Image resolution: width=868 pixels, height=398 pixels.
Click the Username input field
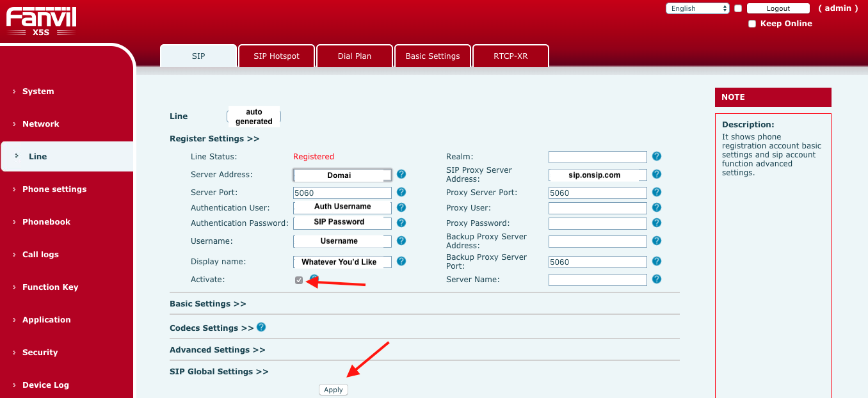342,241
